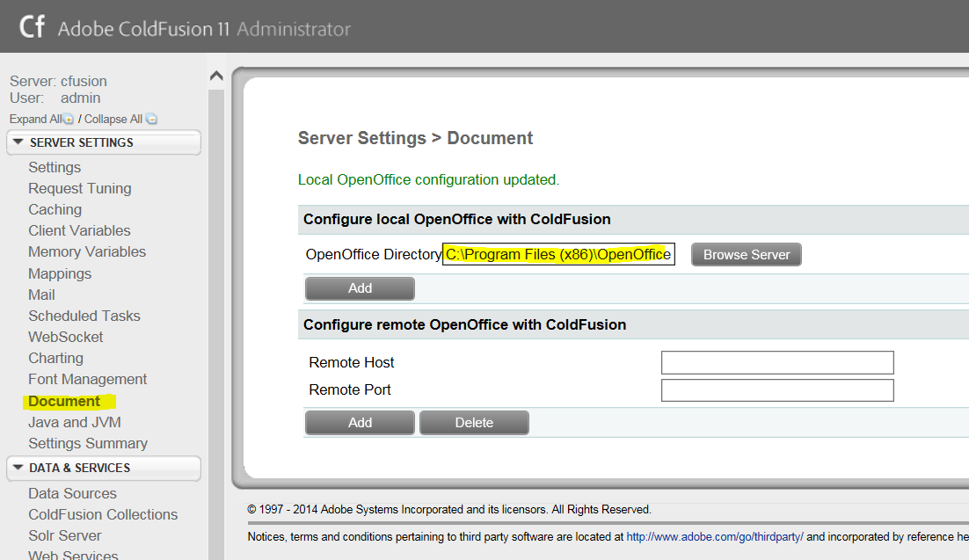
Task: Open Client Variables page
Action: 79,230
